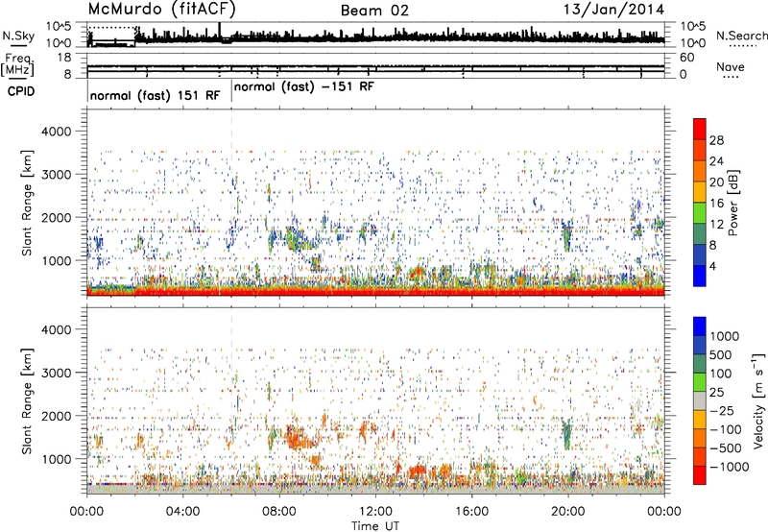Click the red bottom of velocity colorbar
This screenshot has height=532, width=768.
(700, 475)
